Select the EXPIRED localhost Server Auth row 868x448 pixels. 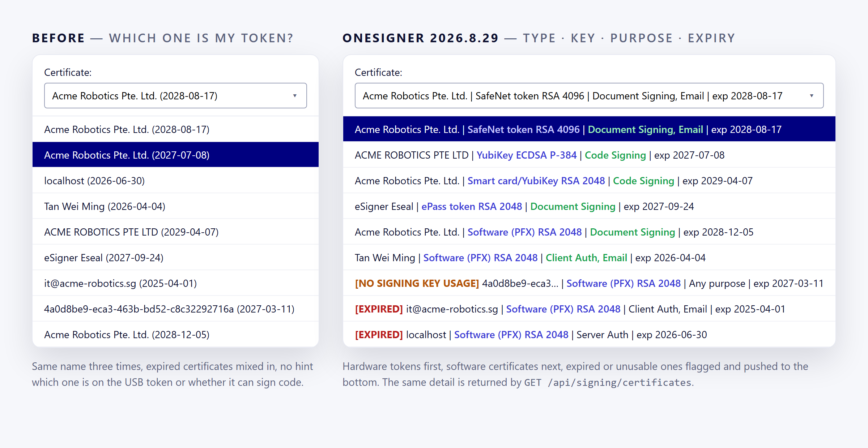pos(589,334)
